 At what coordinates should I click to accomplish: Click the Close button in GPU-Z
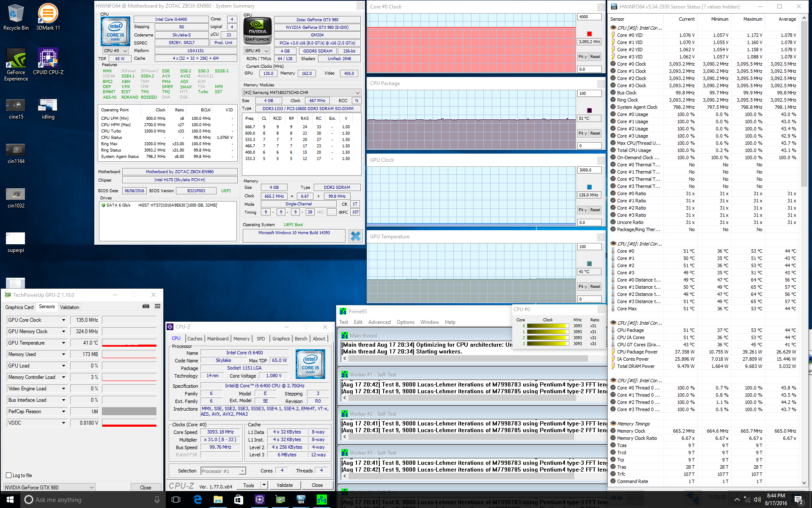click(x=145, y=488)
